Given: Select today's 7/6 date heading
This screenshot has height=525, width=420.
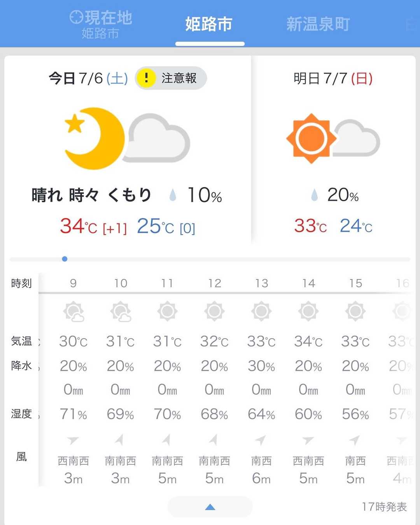Looking at the screenshot, I should pyautogui.click(x=88, y=79).
